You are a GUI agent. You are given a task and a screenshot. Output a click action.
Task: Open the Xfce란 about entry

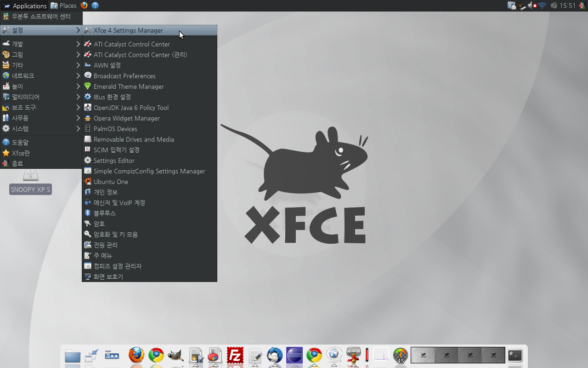[41, 153]
